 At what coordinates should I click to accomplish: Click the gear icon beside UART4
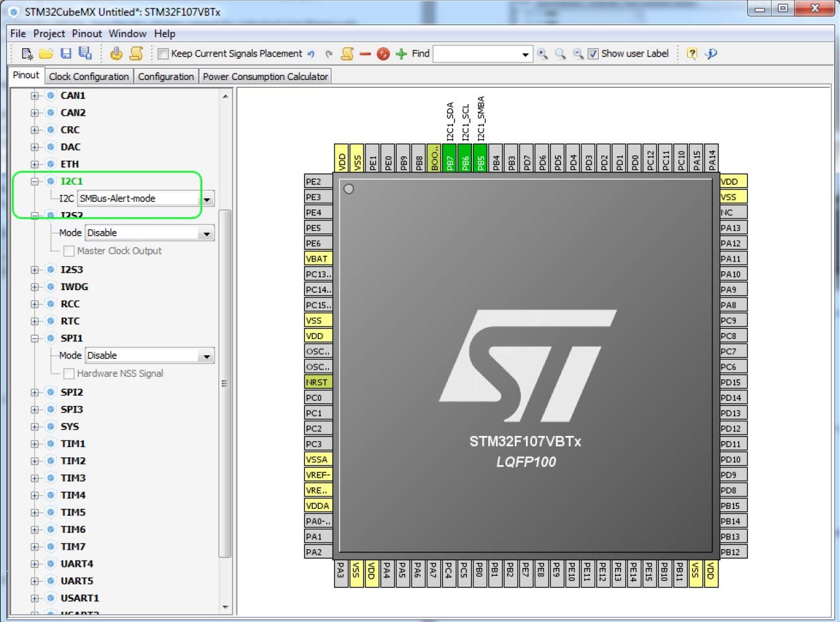click(x=50, y=564)
